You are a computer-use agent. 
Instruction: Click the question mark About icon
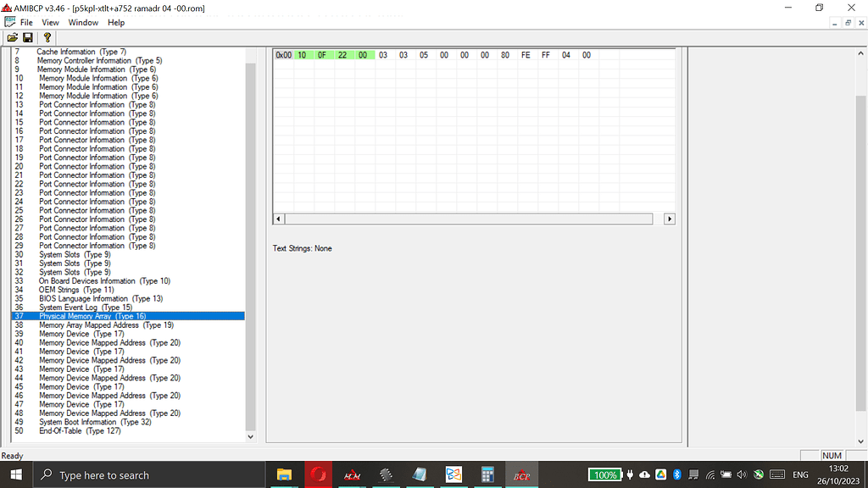tap(47, 37)
